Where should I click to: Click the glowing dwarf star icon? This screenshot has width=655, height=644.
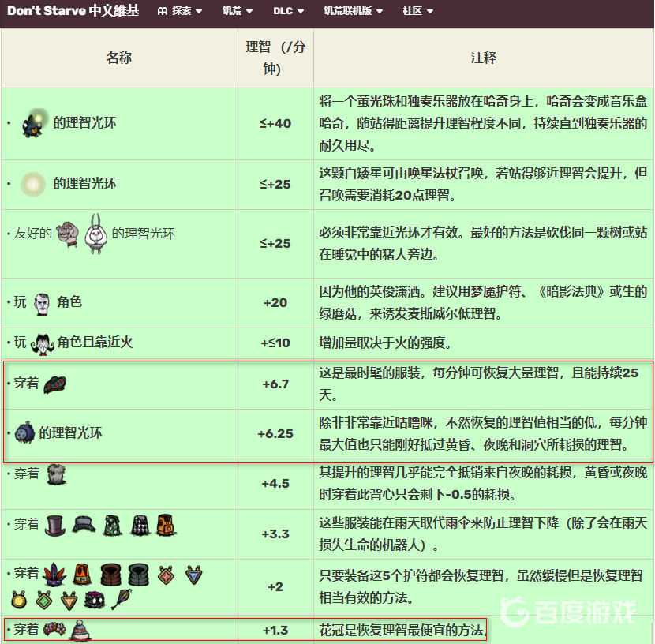tap(33, 184)
